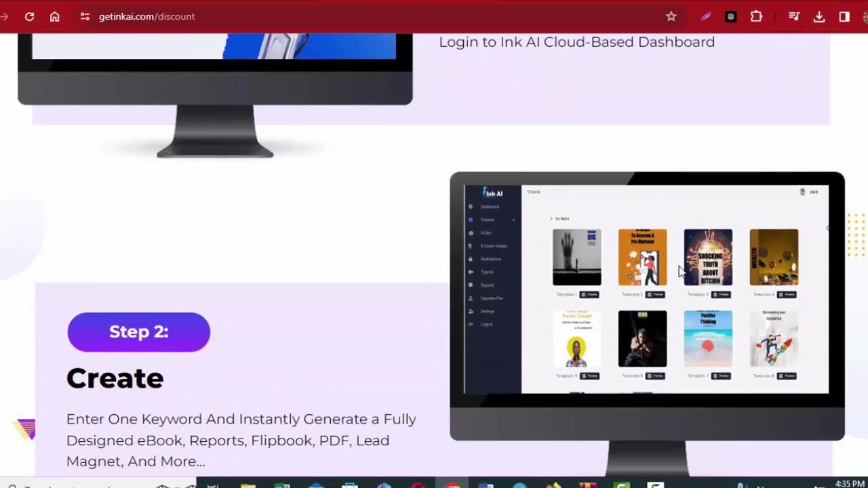Click Logout in the Ink AI sidebar
The width and height of the screenshot is (868, 488).
pos(486,325)
